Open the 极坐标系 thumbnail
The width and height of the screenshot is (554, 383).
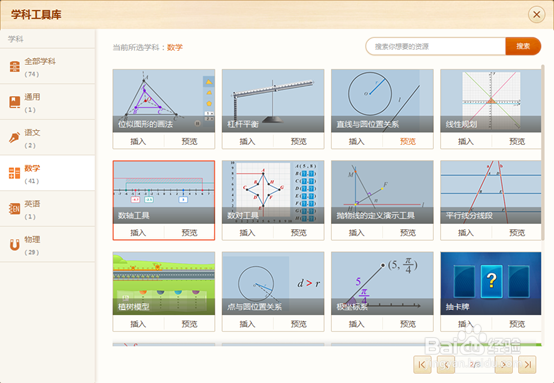[382, 283]
